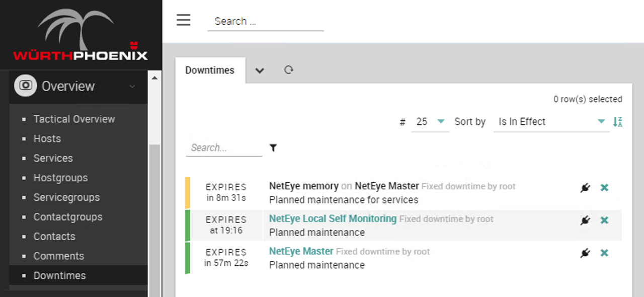This screenshot has height=297, width=644.
Task: Click 'EXPIRES at 19:16' text
Action: coord(226,225)
